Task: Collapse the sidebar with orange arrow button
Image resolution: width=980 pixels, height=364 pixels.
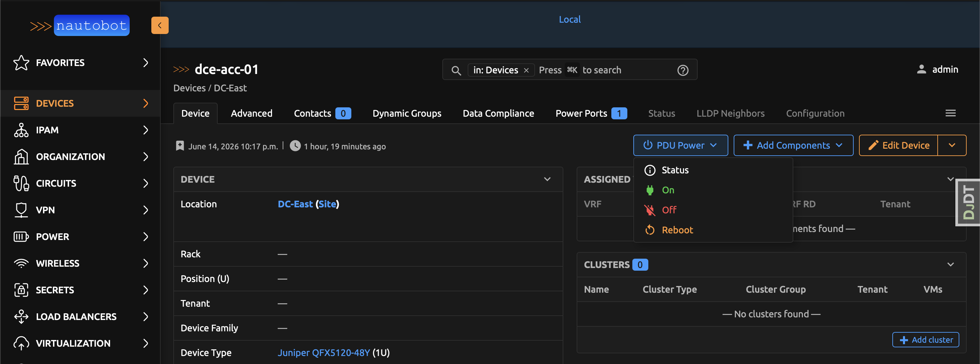Action: point(160,25)
